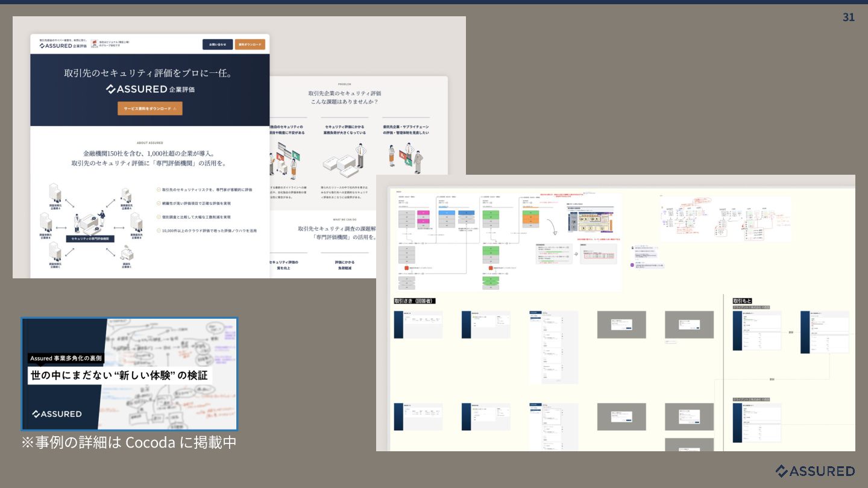The height and width of the screenshot is (488, 868).
Task: Click the bullet text 網羅性が高い評価項目で正確な評価を実現
Action: (x=197, y=204)
